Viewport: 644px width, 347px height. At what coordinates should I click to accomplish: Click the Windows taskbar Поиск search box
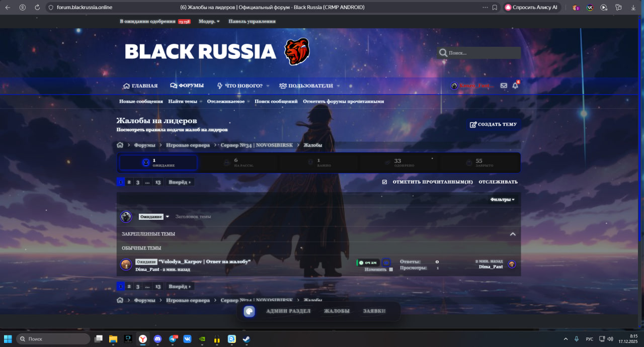[53, 339]
